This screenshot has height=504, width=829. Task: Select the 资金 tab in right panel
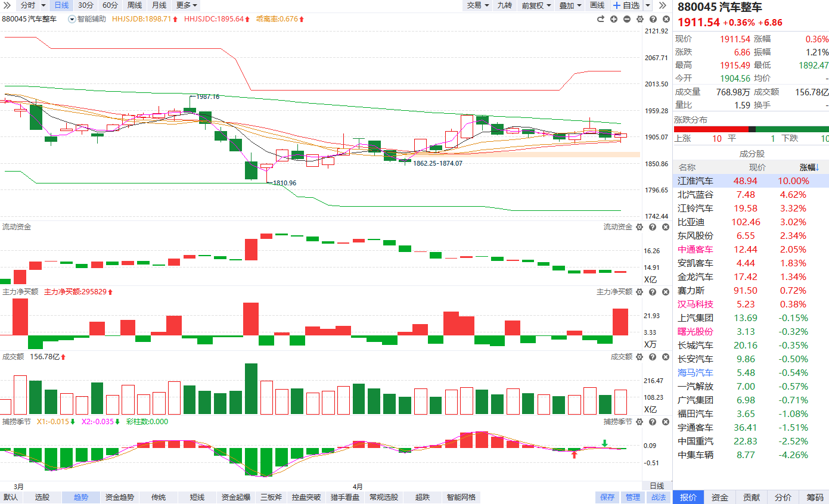click(720, 497)
